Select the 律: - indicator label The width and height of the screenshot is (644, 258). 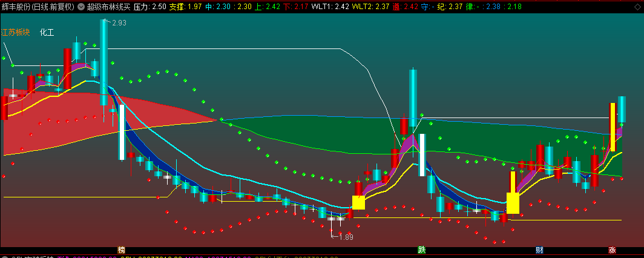(x=472, y=7)
